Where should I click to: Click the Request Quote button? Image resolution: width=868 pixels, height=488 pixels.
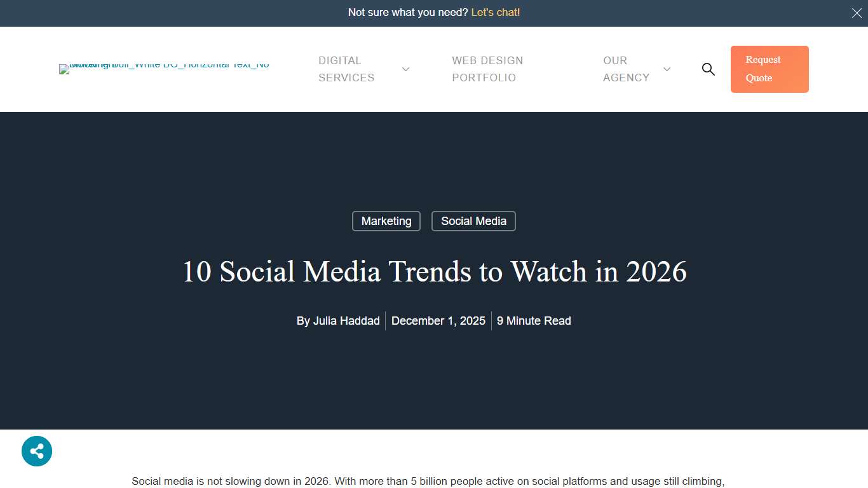770,69
